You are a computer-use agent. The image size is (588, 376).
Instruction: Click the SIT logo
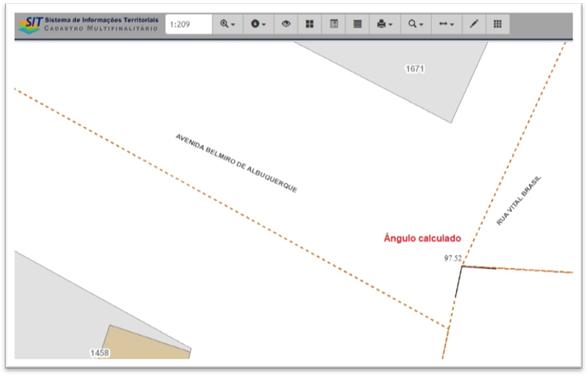(31, 25)
